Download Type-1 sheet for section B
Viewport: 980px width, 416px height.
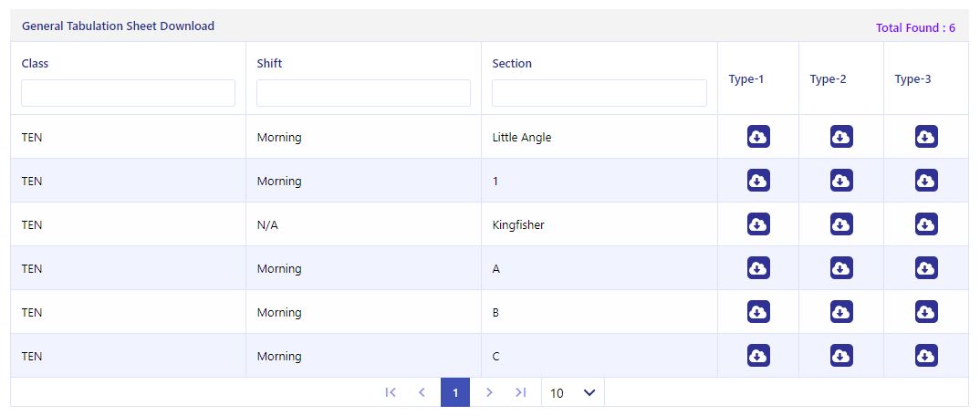point(758,312)
